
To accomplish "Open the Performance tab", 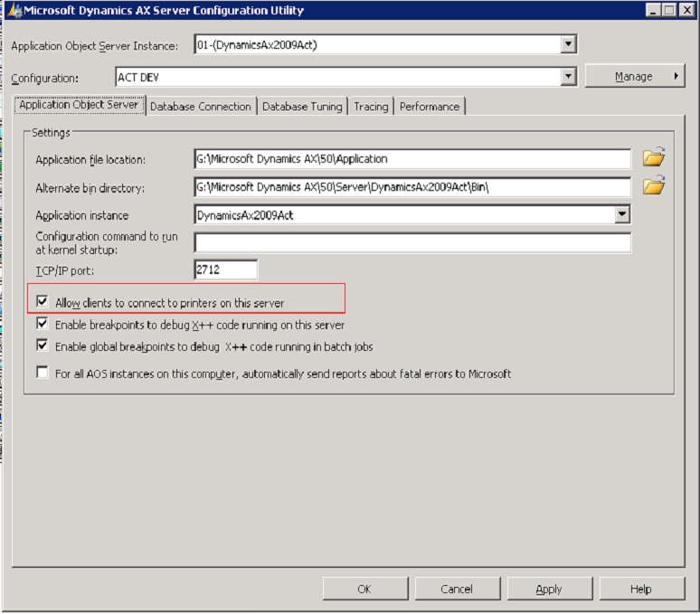I will click(430, 107).
